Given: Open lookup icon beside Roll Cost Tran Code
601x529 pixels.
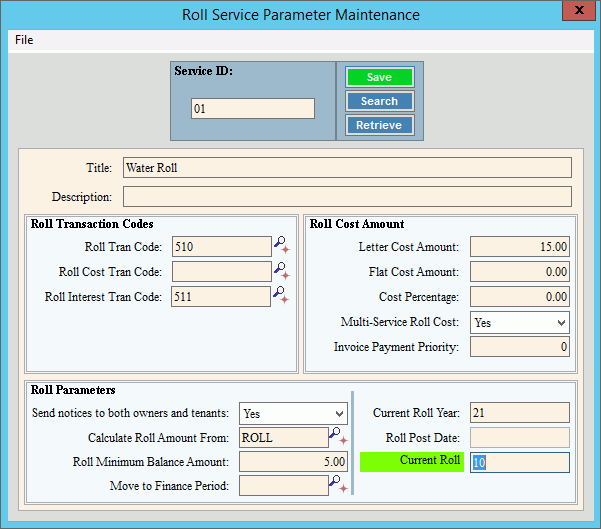Looking at the screenshot, I should [x=282, y=271].
